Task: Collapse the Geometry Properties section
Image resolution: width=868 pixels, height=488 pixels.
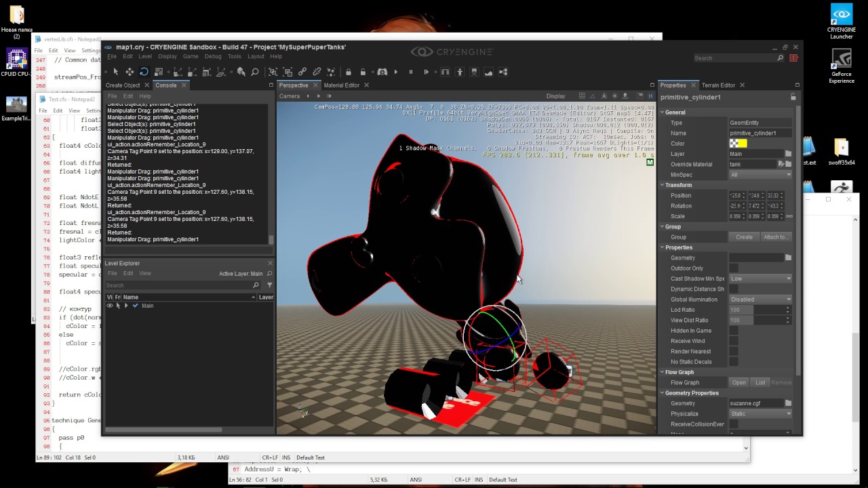Action: pos(663,393)
